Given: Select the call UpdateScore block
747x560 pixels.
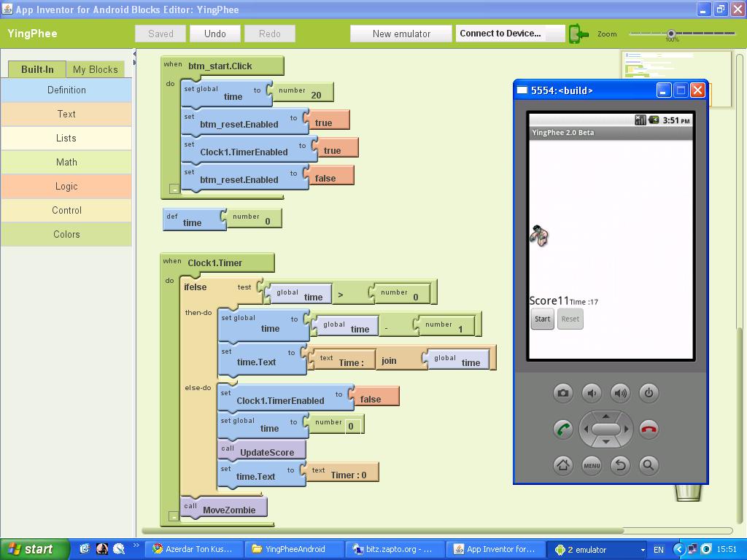Looking at the screenshot, I should coord(262,450).
